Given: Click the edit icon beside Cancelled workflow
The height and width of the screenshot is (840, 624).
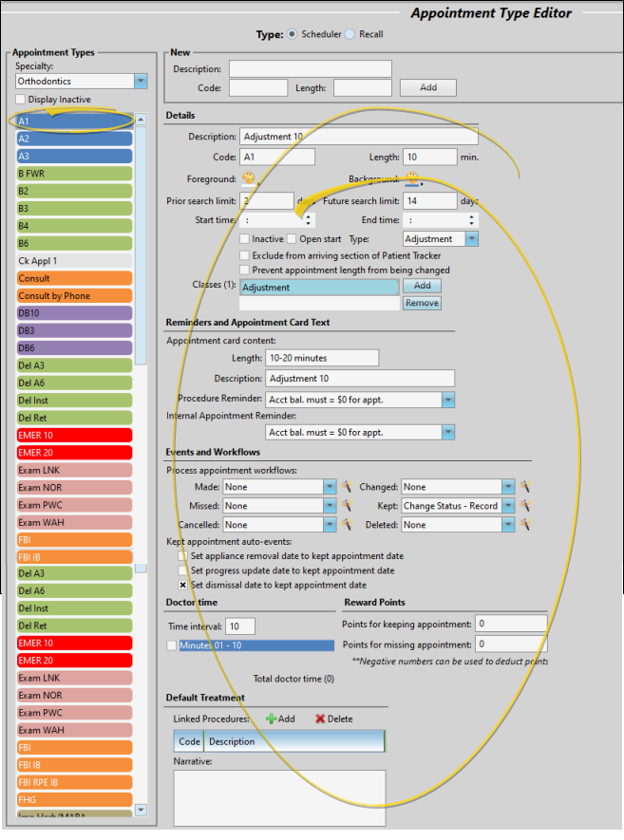Looking at the screenshot, I should pos(347,525).
